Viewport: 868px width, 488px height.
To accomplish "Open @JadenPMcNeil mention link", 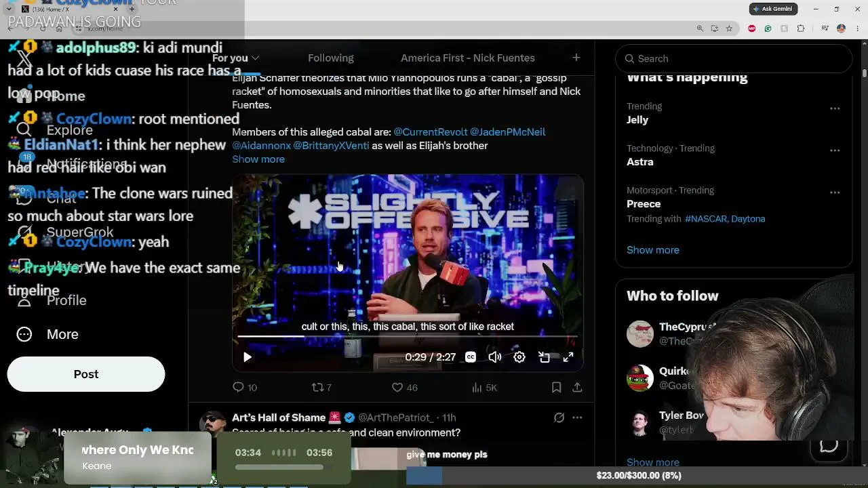I will point(508,132).
